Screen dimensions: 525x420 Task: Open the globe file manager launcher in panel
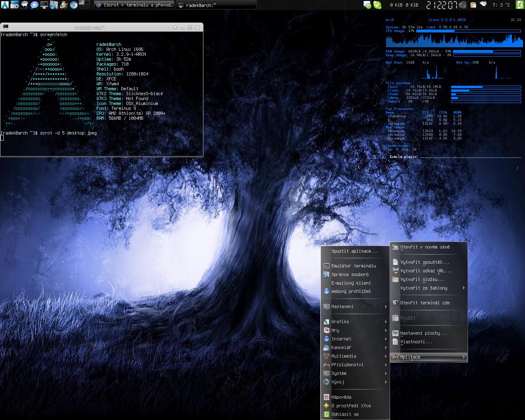click(54, 5)
